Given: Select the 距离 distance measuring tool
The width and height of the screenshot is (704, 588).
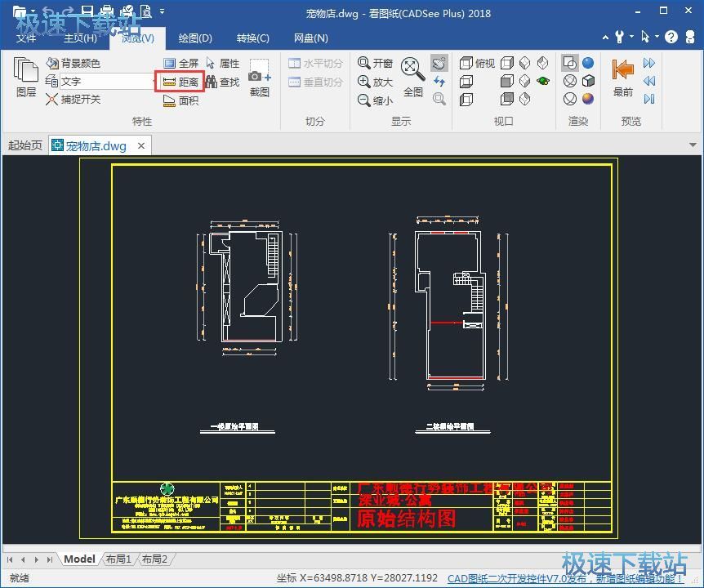Looking at the screenshot, I should 180,82.
